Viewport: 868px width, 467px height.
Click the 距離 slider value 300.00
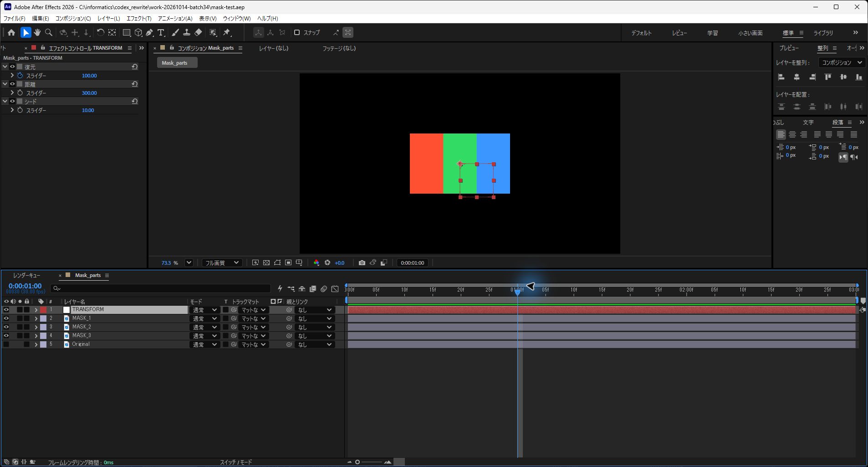pyautogui.click(x=89, y=93)
